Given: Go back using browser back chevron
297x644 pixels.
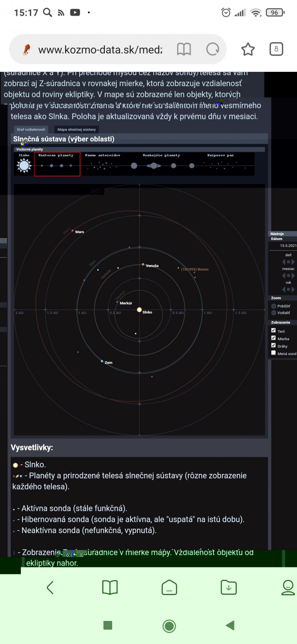Looking at the screenshot, I should [x=50, y=587].
